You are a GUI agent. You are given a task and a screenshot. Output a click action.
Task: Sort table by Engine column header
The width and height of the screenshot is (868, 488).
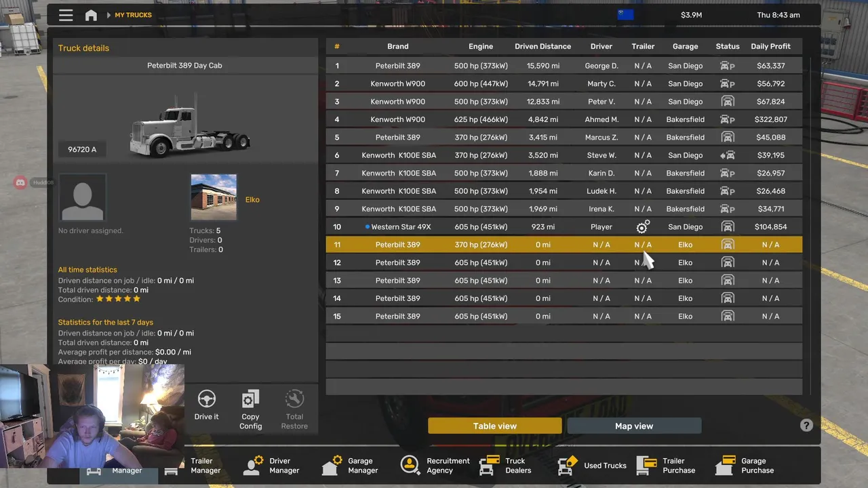coord(481,47)
